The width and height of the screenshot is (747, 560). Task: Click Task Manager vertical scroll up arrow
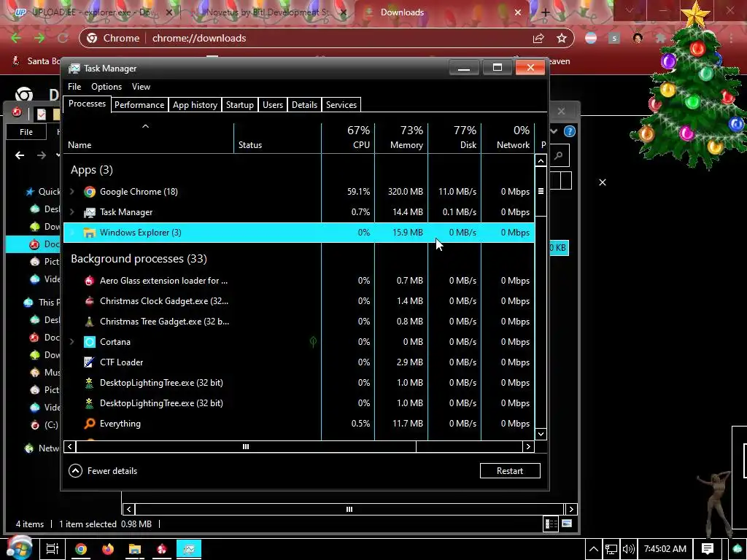[541, 160]
